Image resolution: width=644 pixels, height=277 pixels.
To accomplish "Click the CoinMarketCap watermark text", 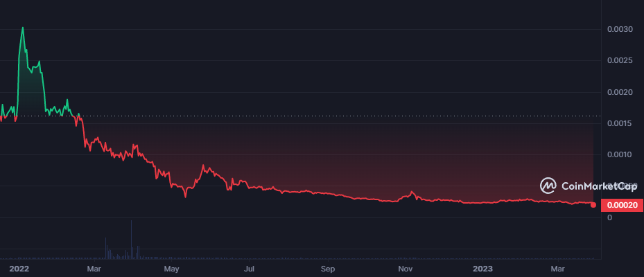I will click(599, 186).
